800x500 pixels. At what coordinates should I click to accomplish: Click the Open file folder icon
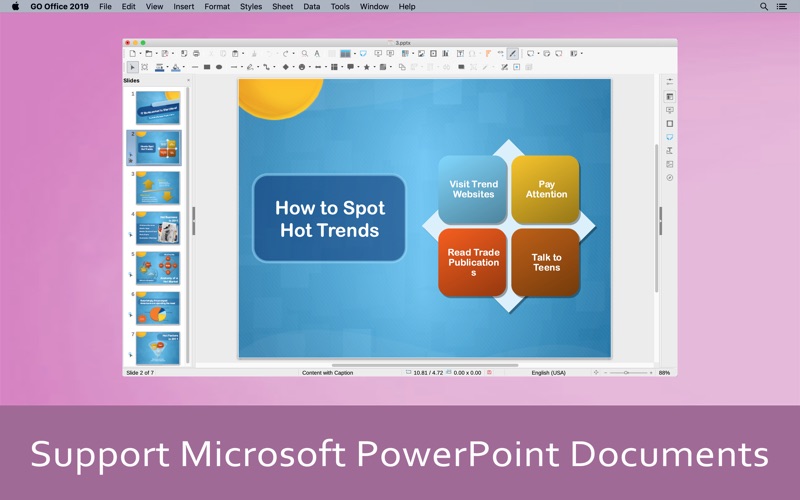tap(148, 53)
